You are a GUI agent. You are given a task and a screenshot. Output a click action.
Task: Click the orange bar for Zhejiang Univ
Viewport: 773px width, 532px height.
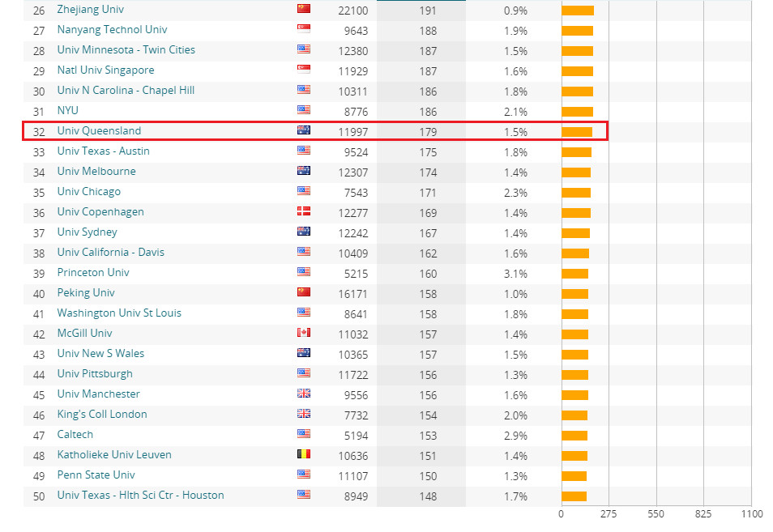click(578, 11)
